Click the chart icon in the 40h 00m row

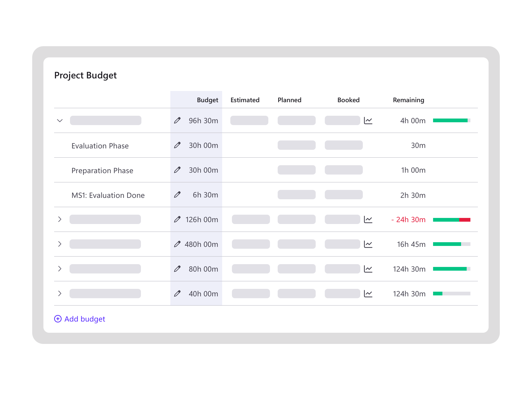pos(368,294)
